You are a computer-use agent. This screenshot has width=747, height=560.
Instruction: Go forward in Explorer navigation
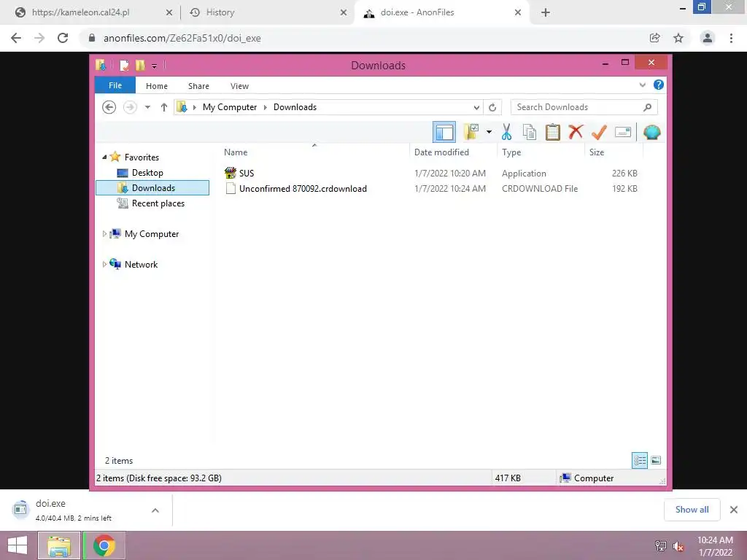point(130,107)
